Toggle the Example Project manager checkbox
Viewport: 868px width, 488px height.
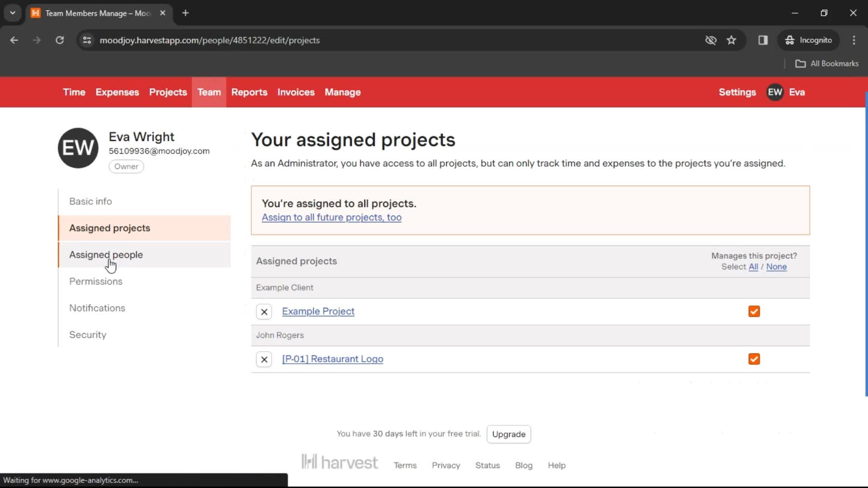coord(754,311)
